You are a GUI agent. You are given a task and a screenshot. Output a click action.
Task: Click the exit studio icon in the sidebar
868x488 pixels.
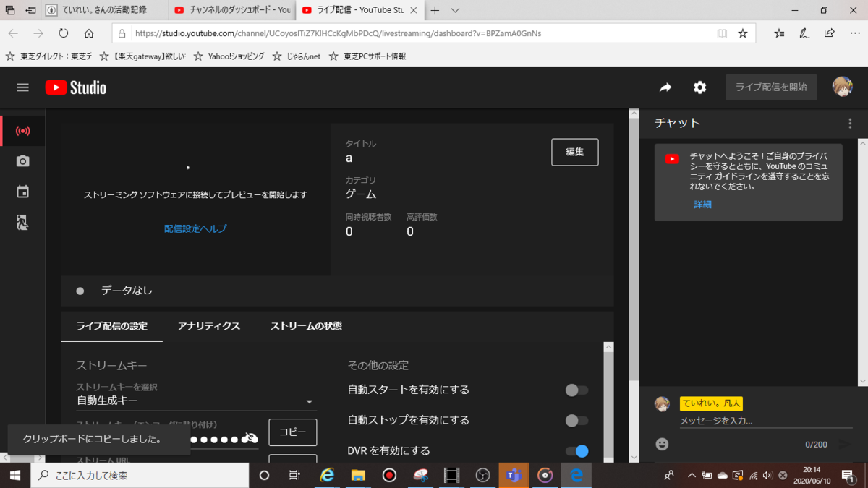(22, 223)
